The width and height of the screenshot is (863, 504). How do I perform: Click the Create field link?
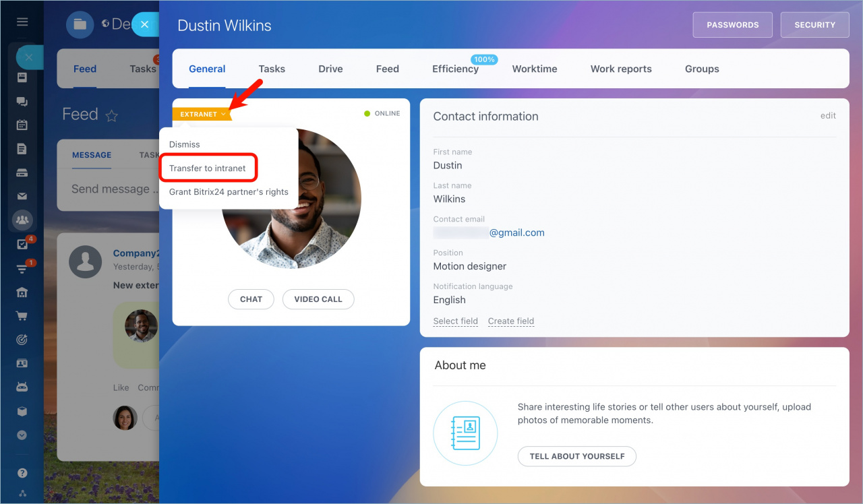511,321
